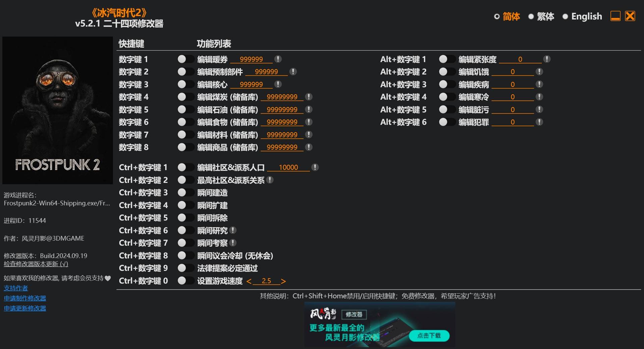
Task: Click info icon next to 编辑预制部件
Action: click(293, 71)
